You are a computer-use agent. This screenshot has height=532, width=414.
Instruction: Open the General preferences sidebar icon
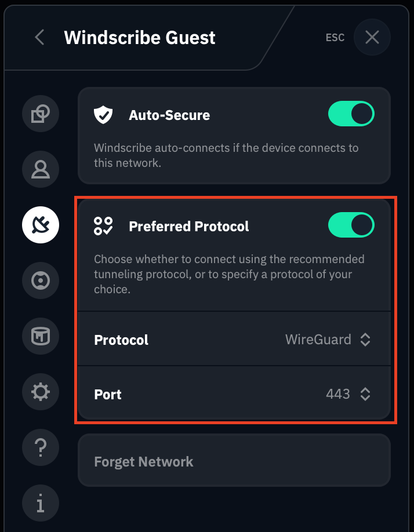point(41,114)
